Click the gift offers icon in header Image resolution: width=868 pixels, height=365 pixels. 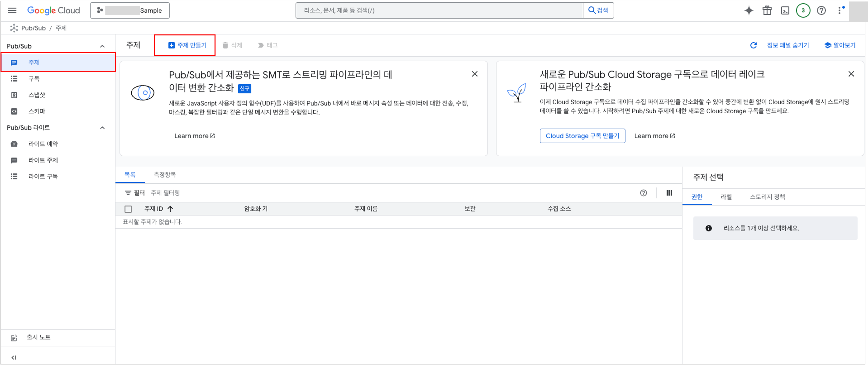[x=767, y=10]
